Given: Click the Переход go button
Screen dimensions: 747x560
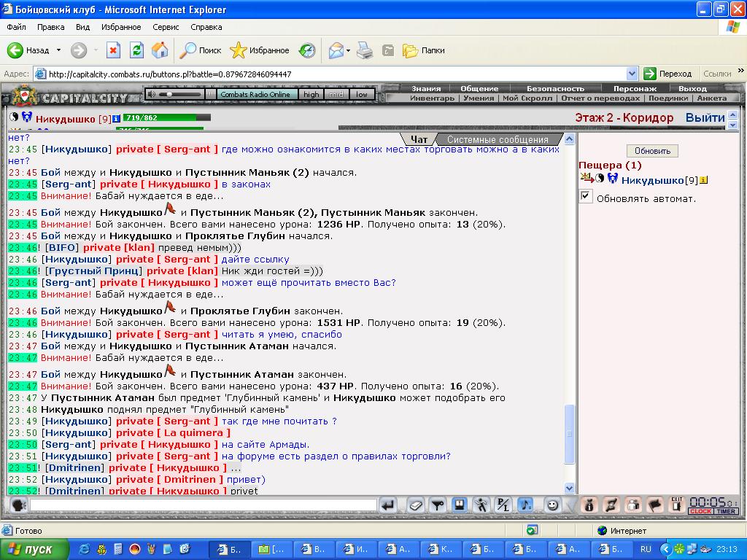Looking at the screenshot, I should click(x=667, y=74).
